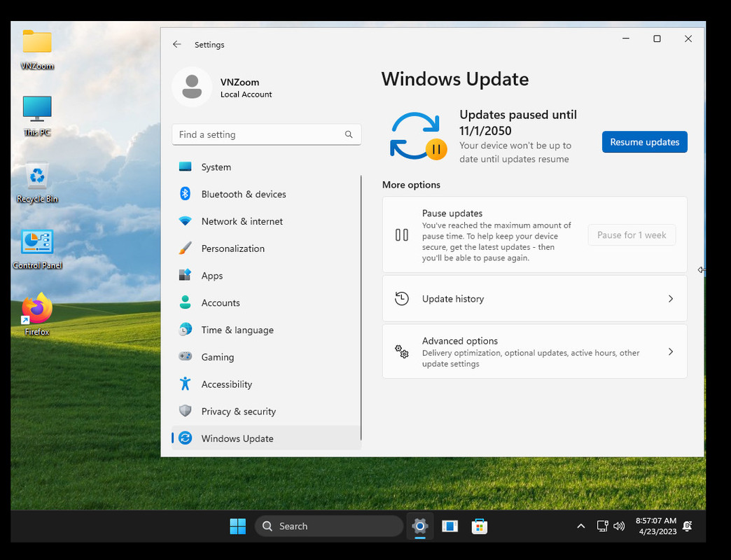Open the Windows Start button
The height and width of the screenshot is (560, 731).
coord(238,526)
